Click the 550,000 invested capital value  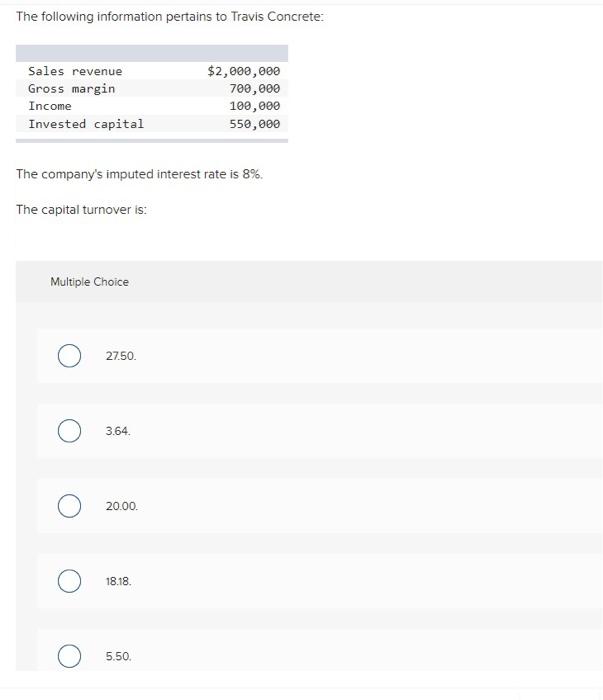255,124
